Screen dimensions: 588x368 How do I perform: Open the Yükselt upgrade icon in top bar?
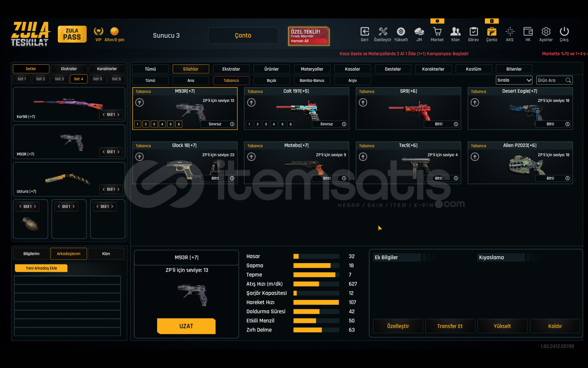click(401, 32)
